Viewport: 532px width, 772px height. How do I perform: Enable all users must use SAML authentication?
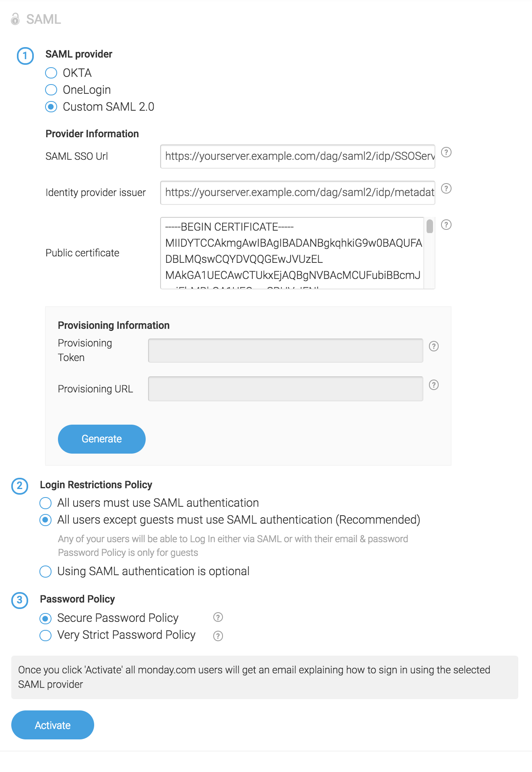click(45, 503)
